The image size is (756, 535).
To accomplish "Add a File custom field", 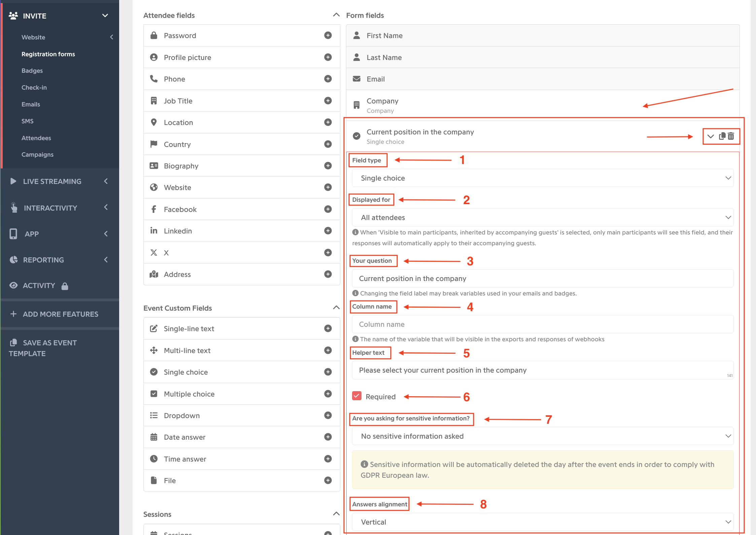I will [x=328, y=480].
